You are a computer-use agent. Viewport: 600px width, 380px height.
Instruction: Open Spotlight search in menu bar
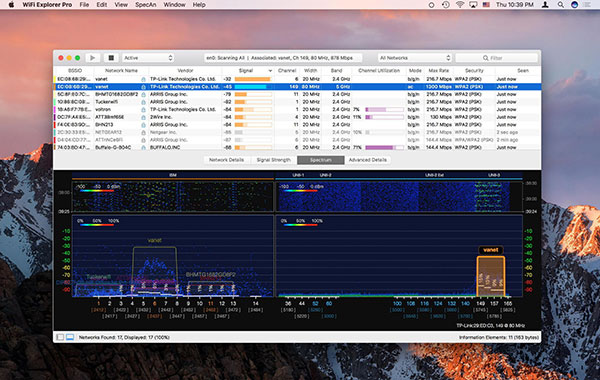(561, 5)
